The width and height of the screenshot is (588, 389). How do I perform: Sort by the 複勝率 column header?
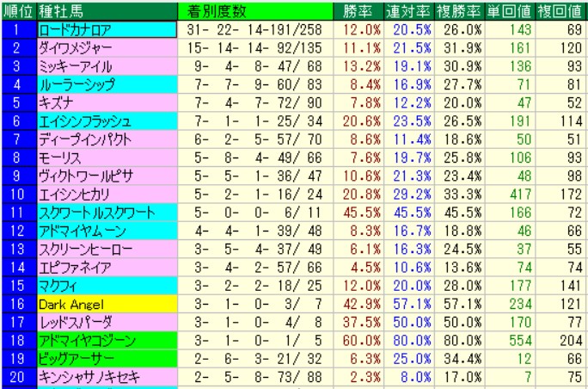click(x=459, y=11)
